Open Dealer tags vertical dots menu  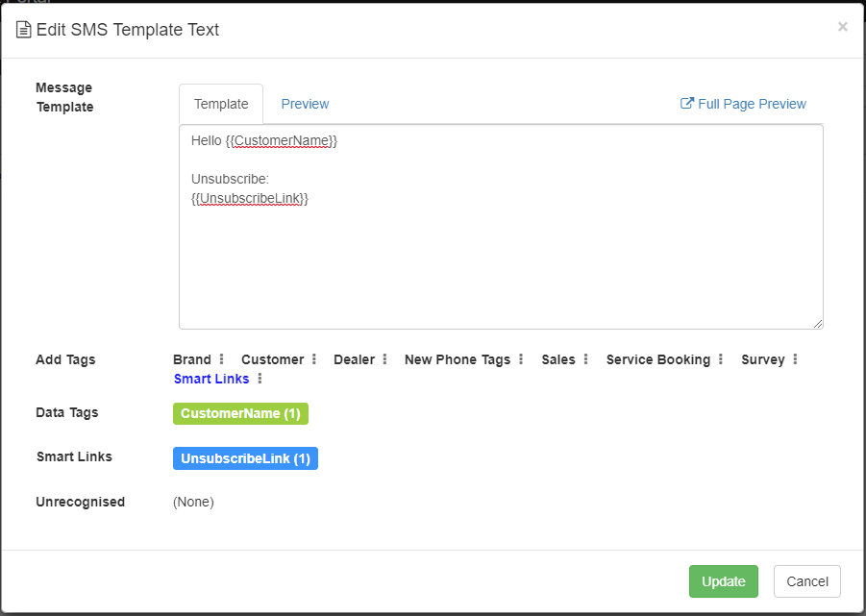[x=385, y=359]
